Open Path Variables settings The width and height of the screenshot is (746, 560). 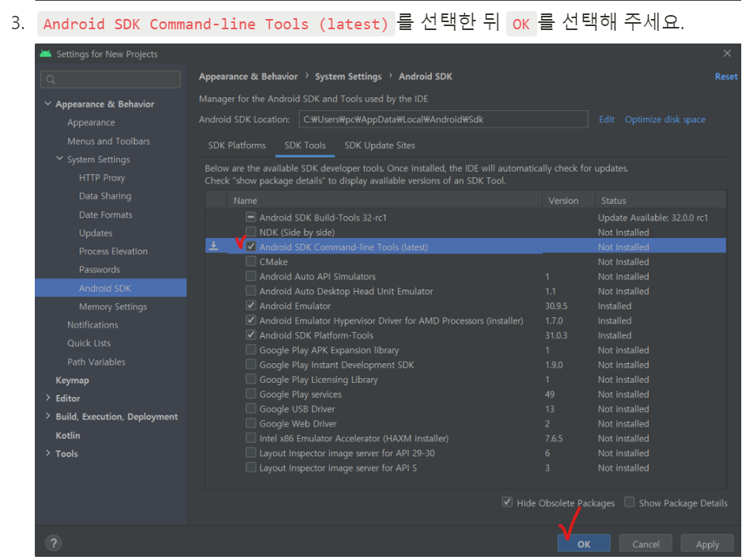tap(96, 362)
